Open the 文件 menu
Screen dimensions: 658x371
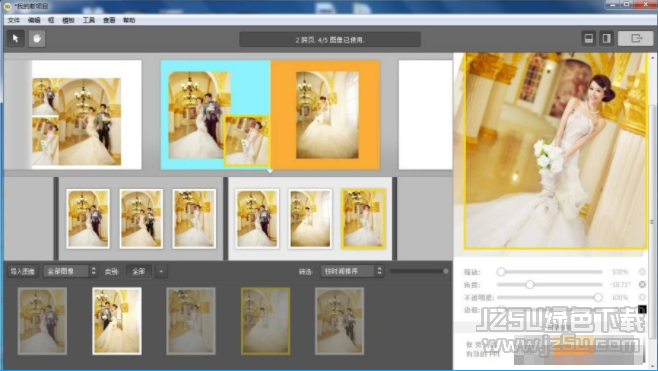[13, 20]
